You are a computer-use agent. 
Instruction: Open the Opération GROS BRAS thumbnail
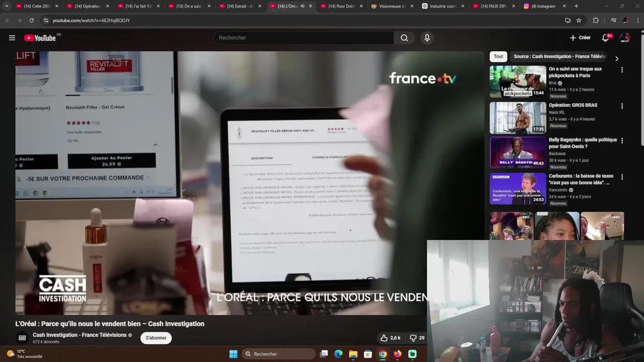pyautogui.click(x=518, y=118)
